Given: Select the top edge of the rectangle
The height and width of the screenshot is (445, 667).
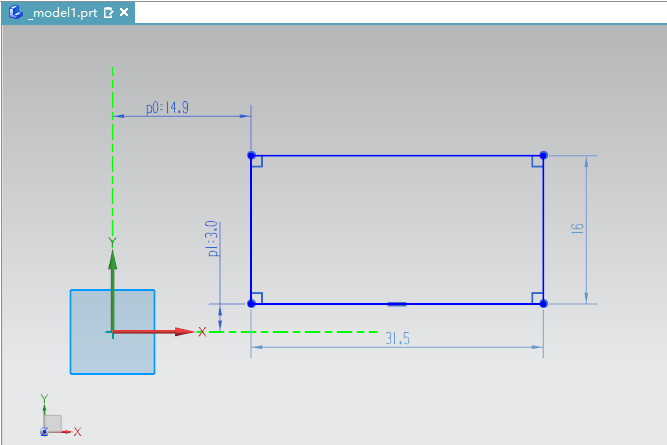Looking at the screenshot, I should [x=397, y=156].
